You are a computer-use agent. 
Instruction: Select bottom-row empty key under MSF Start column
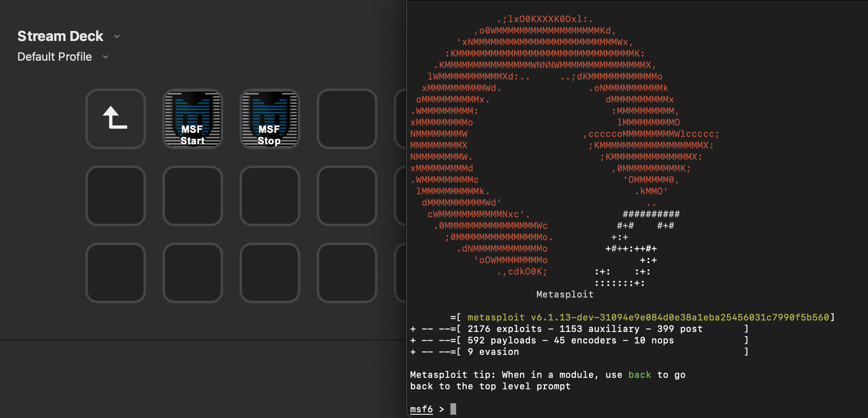point(192,273)
